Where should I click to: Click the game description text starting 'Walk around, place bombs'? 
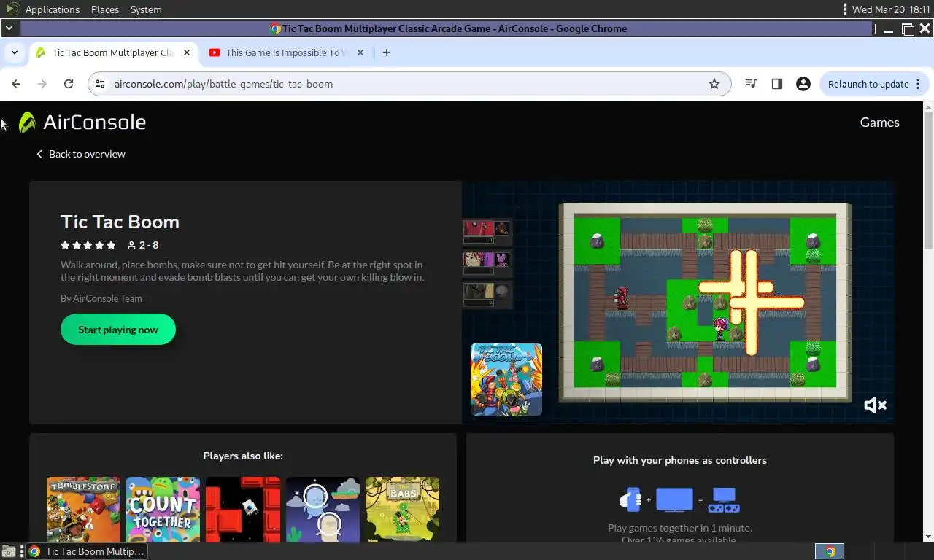point(242,271)
